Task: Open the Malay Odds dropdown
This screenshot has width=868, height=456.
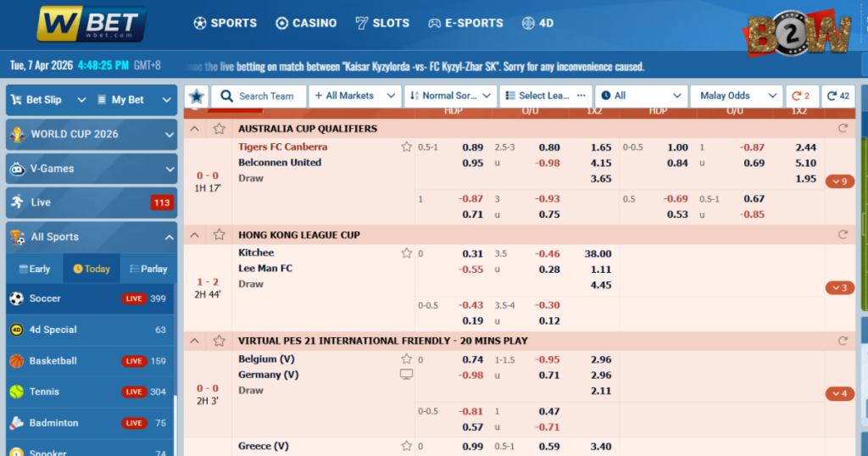Action: tap(737, 96)
